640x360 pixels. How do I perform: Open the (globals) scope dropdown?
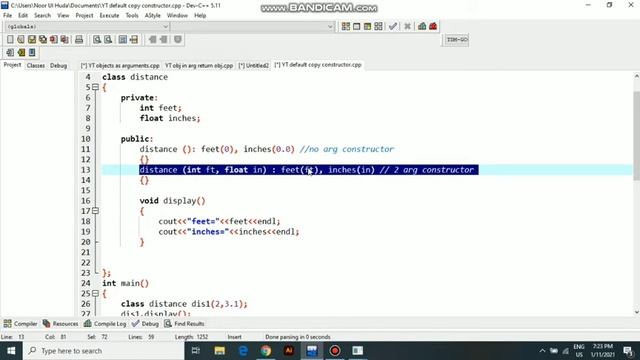(87, 27)
